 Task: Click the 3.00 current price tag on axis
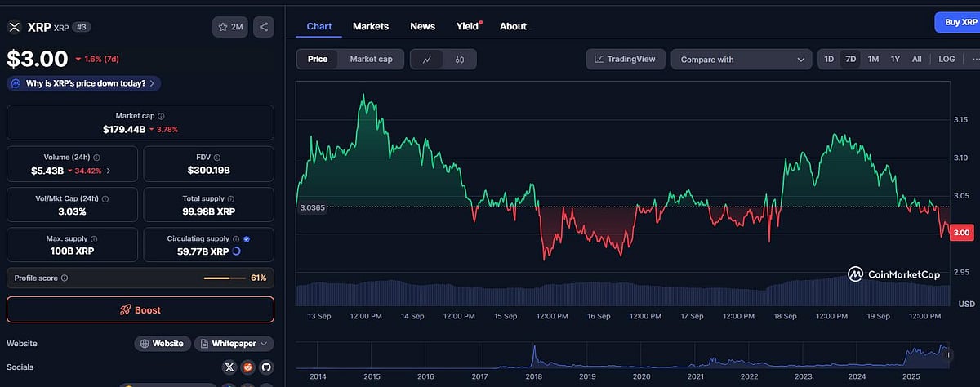[x=960, y=233]
